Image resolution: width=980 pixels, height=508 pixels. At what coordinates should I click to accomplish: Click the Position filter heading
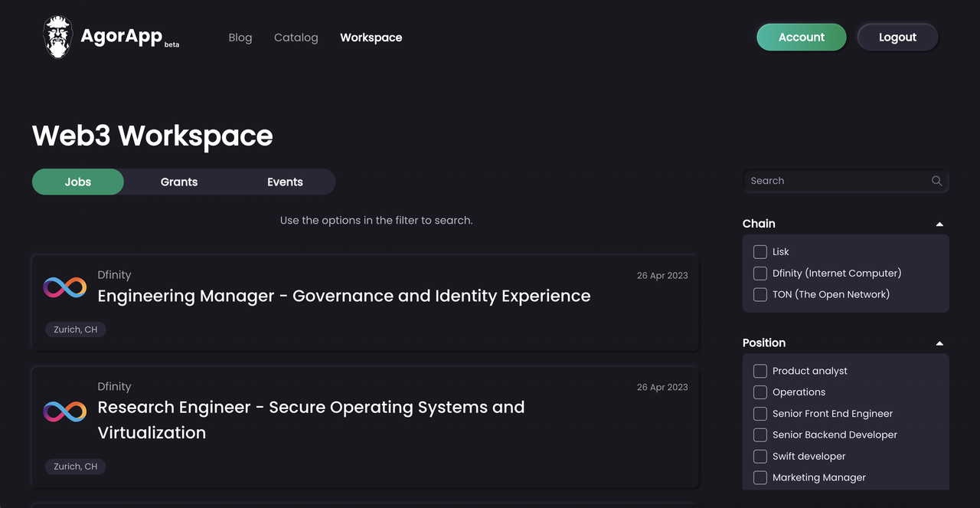(764, 343)
